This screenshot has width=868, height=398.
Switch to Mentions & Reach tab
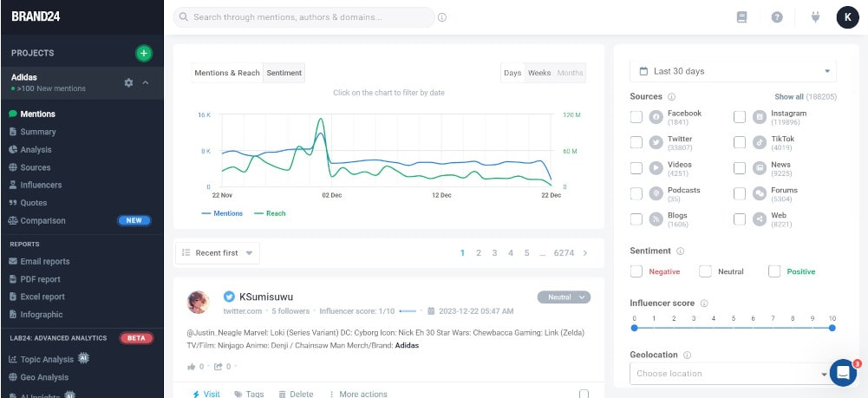pyautogui.click(x=227, y=73)
